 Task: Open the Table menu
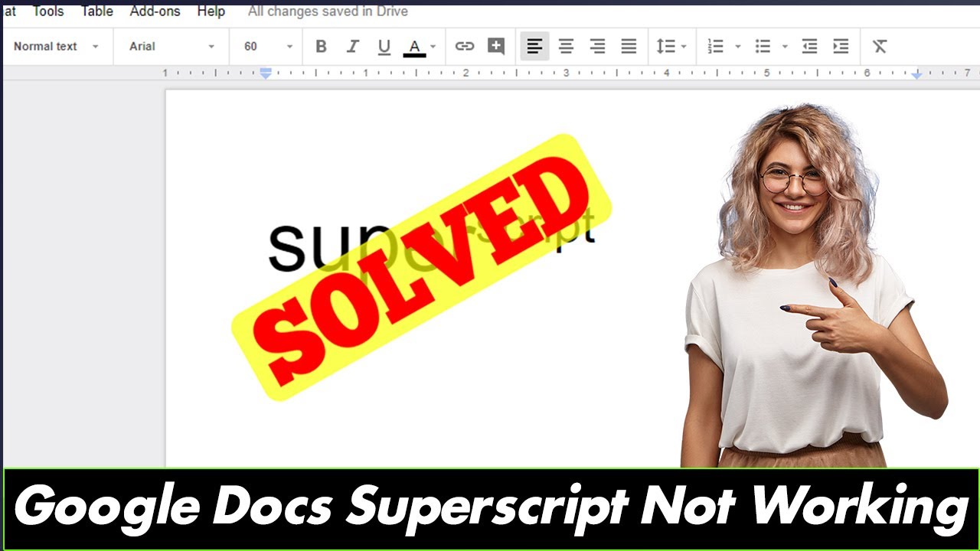97,11
